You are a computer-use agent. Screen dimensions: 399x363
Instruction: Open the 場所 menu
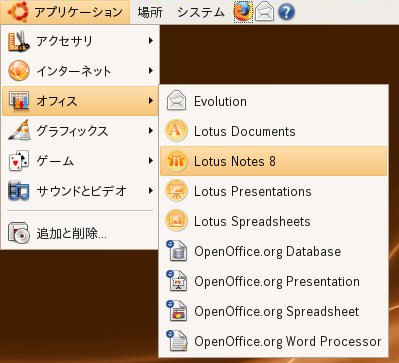click(x=150, y=12)
